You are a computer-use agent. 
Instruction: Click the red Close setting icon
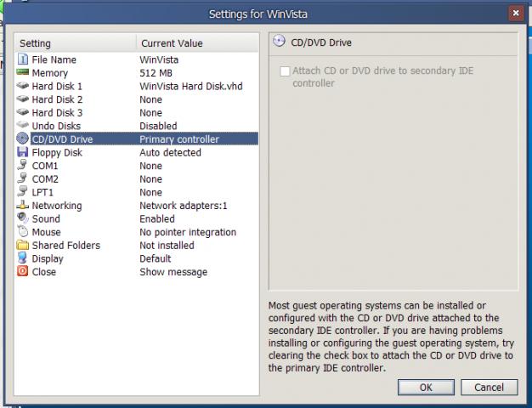point(23,271)
